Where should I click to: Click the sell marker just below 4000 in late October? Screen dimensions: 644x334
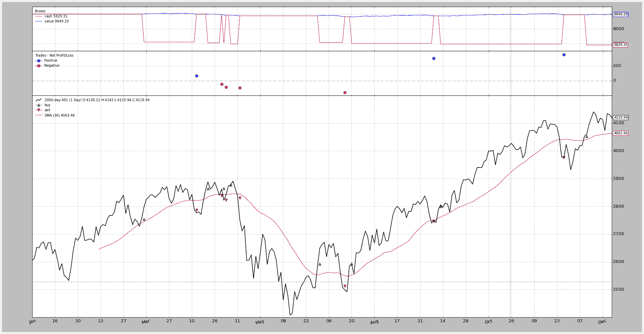coord(564,157)
